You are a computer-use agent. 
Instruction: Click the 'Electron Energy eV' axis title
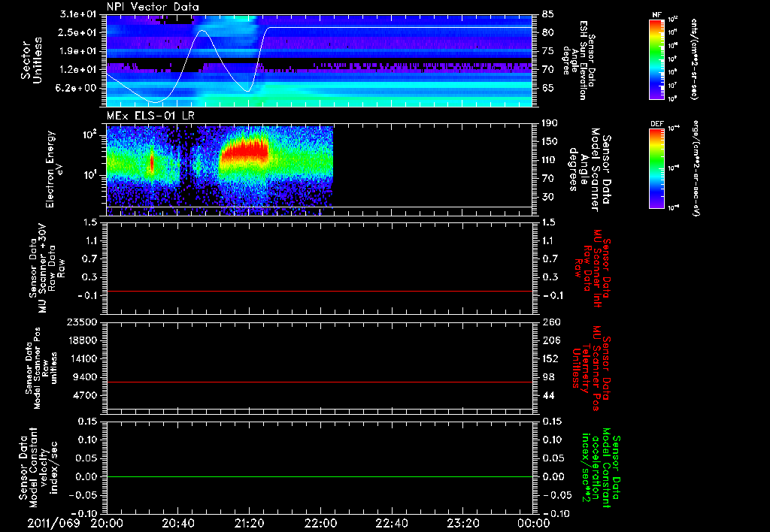54,169
